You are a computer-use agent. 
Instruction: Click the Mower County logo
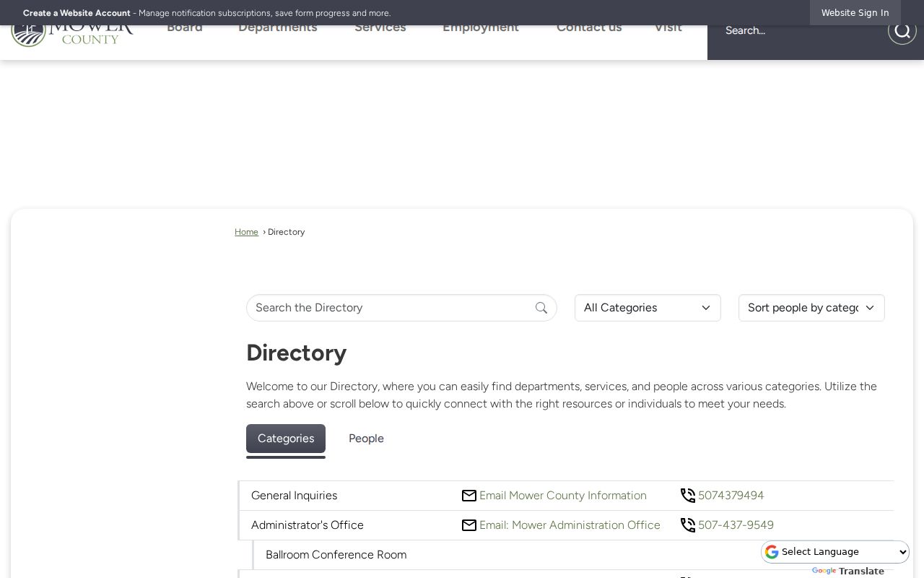72,36
